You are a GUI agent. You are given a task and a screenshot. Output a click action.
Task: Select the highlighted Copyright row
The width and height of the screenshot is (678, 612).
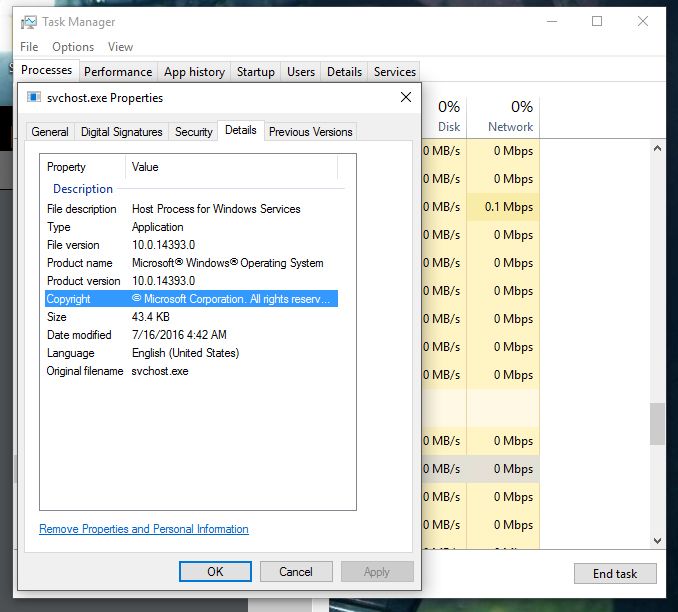coord(192,299)
